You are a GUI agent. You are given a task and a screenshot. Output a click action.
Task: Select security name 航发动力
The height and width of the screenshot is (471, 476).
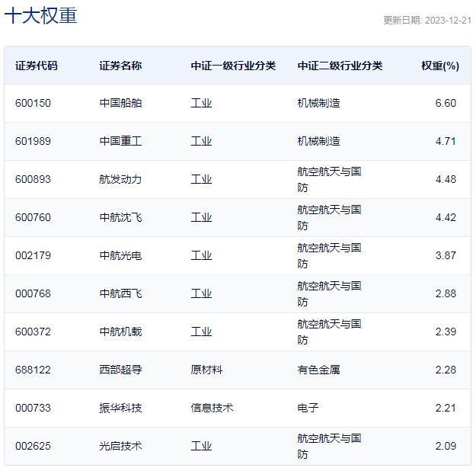coord(120,179)
